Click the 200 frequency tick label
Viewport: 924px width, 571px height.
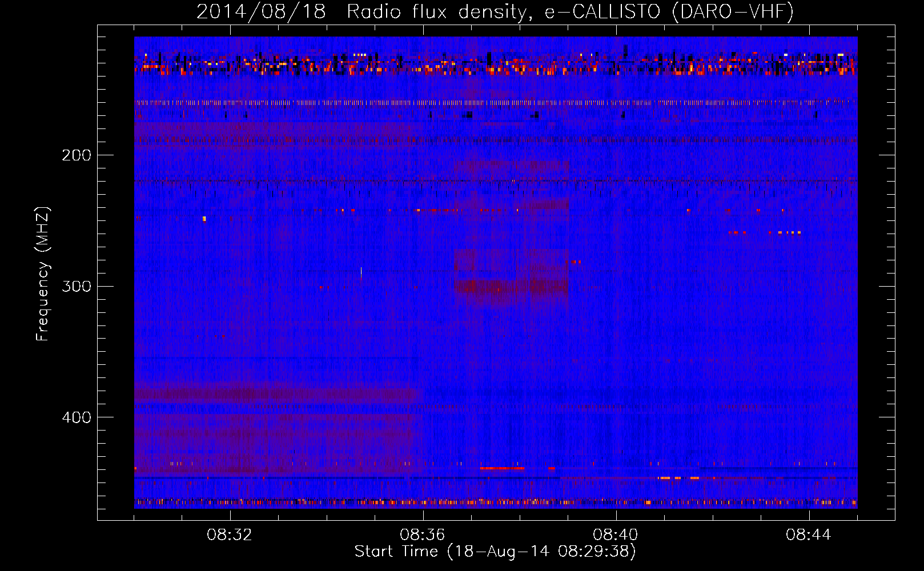[x=77, y=155]
